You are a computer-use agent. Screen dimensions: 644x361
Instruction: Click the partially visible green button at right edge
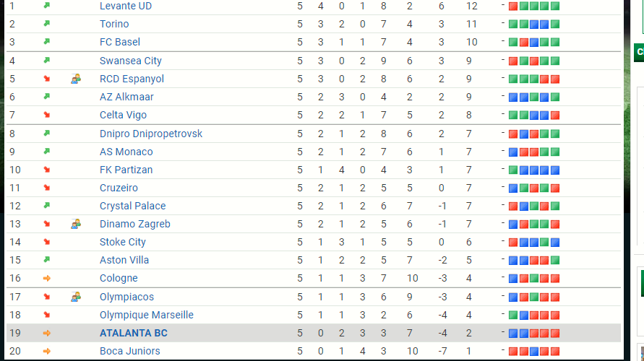[640, 52]
